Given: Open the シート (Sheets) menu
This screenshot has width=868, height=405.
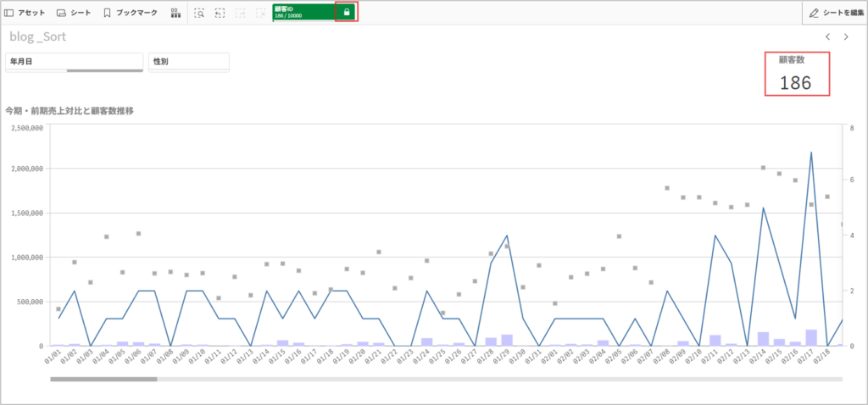Looking at the screenshot, I should [74, 13].
